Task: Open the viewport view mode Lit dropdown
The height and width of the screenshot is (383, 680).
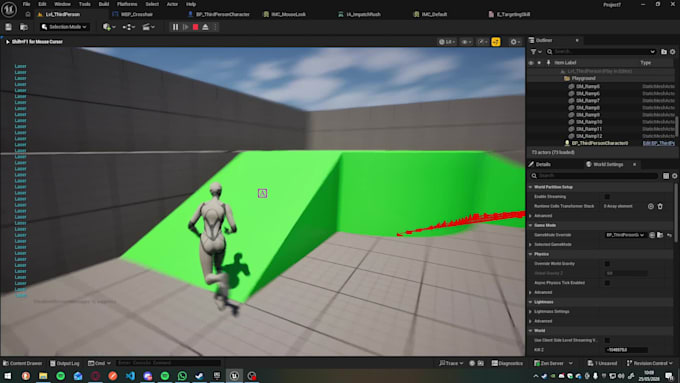Action: click(x=446, y=42)
